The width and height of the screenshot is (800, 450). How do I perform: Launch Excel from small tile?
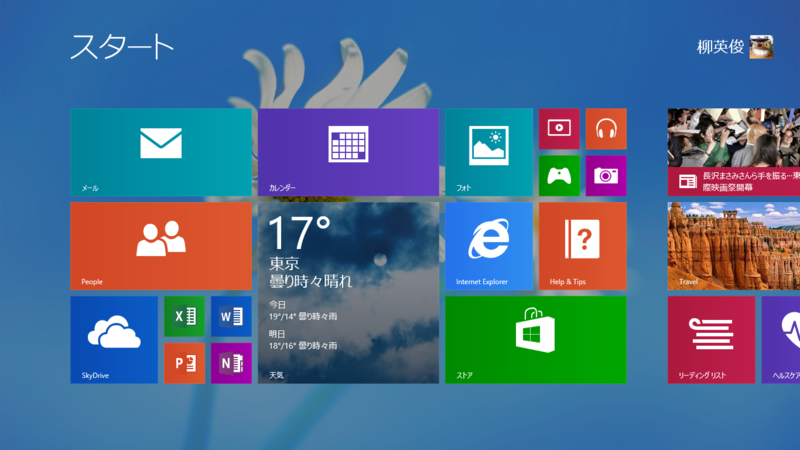pos(184,316)
